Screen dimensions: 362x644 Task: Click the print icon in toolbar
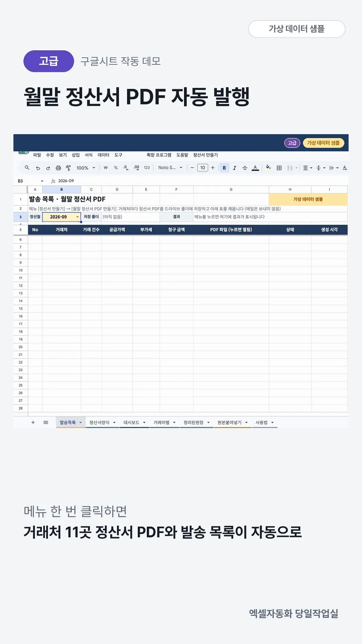click(x=58, y=168)
